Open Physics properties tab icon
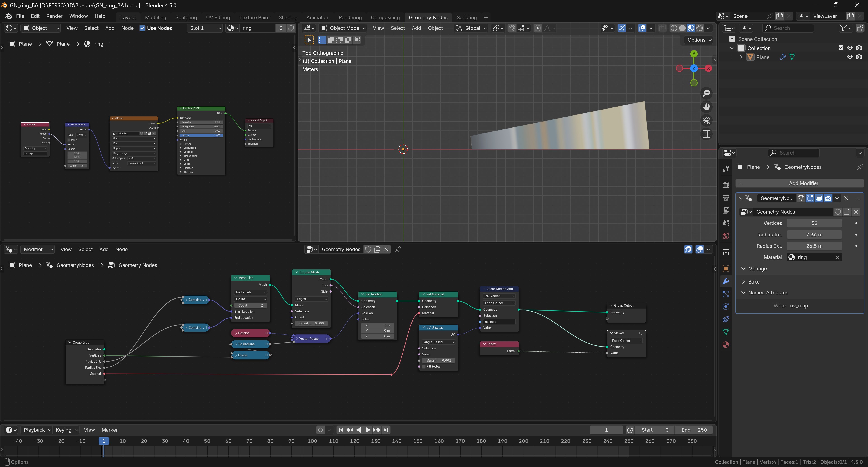 pos(726,307)
